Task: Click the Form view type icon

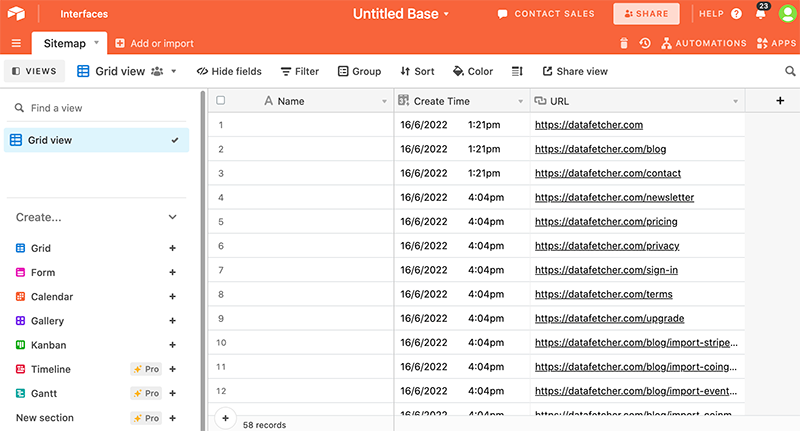Action: (20, 272)
